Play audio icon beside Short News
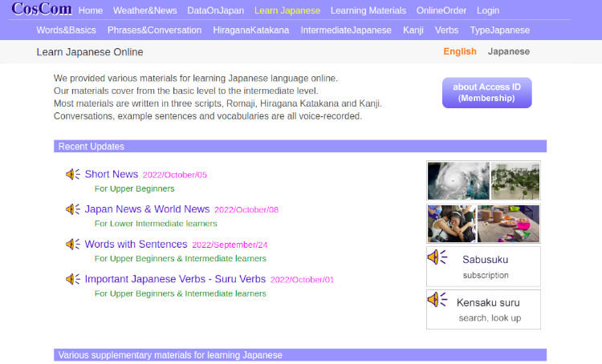 coord(72,174)
